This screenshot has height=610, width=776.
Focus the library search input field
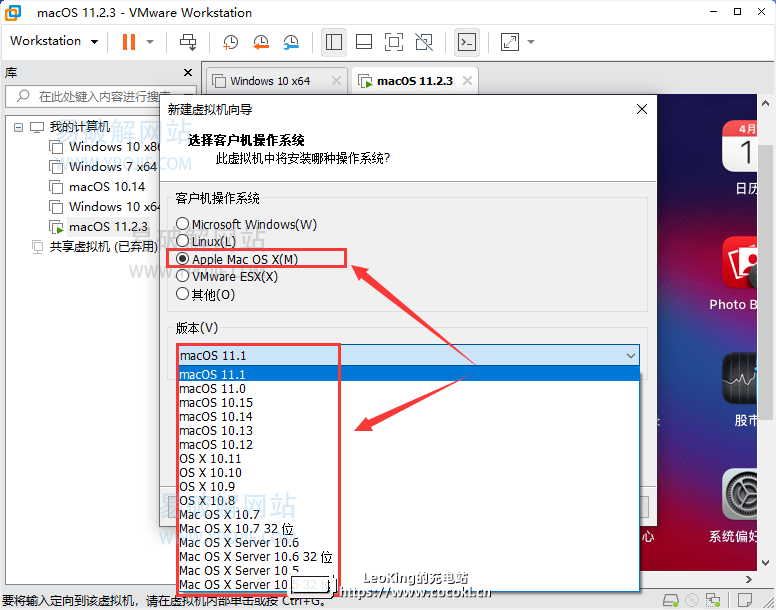point(101,96)
